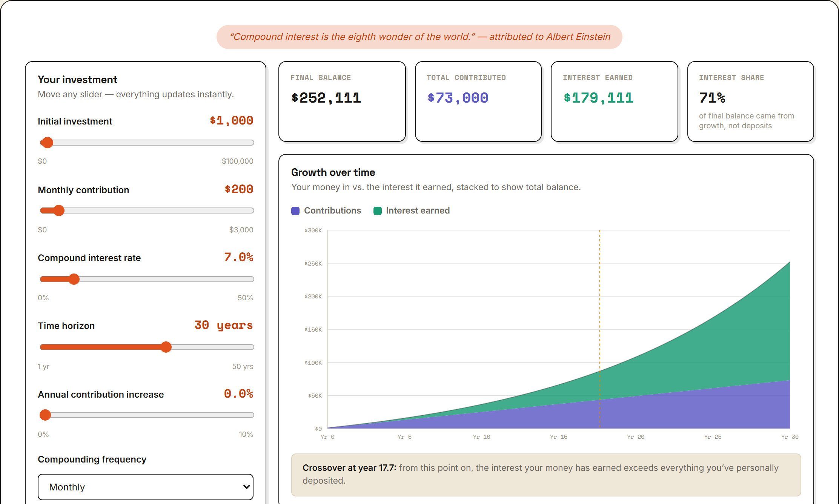Click the $150K axis label
The height and width of the screenshot is (504, 839).
[x=313, y=330]
